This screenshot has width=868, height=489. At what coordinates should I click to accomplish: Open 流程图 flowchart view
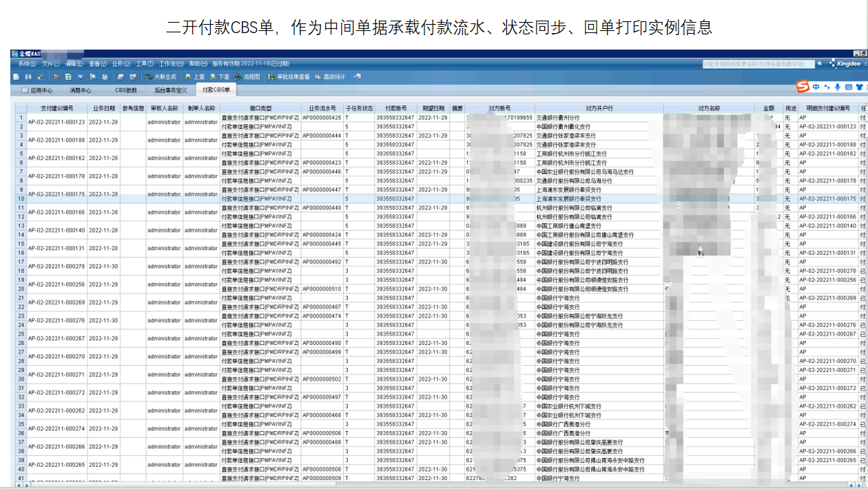pos(247,76)
